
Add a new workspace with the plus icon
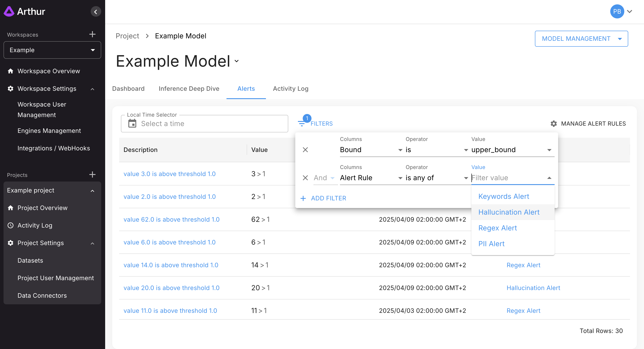(x=92, y=34)
